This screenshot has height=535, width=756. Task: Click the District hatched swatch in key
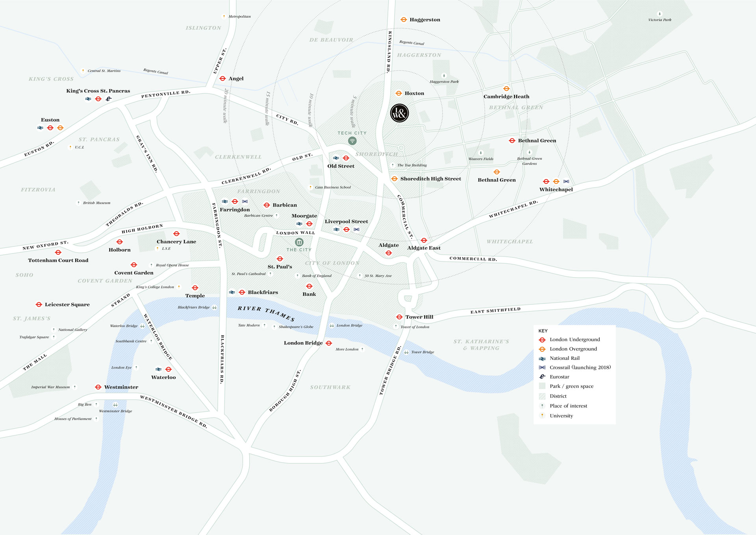(x=542, y=396)
